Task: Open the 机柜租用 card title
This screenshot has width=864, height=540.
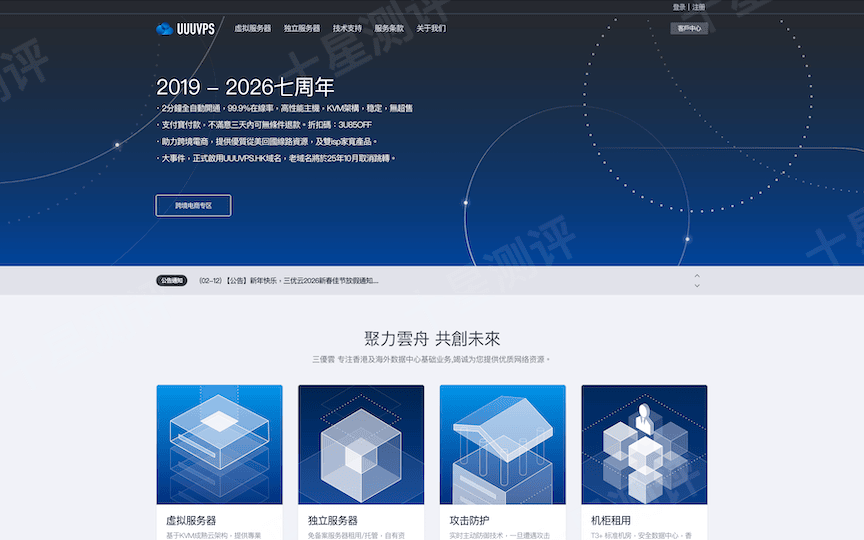Action: 611,520
